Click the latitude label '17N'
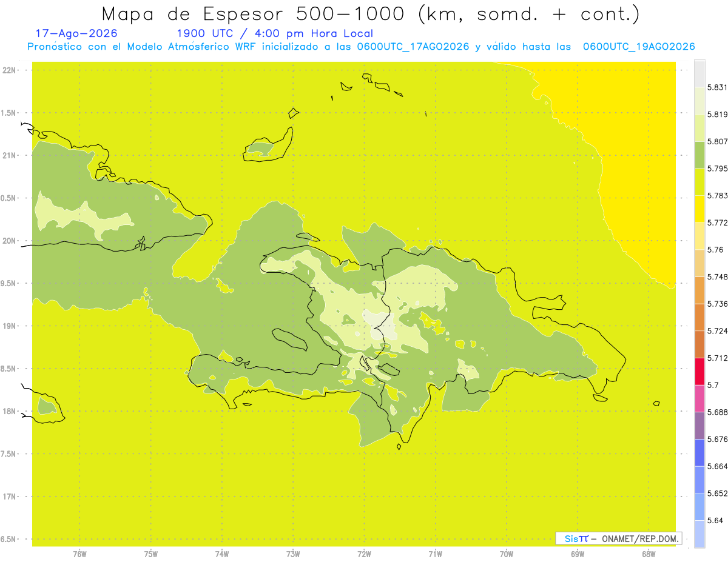Screen dimensions: 728x562 click(8, 497)
